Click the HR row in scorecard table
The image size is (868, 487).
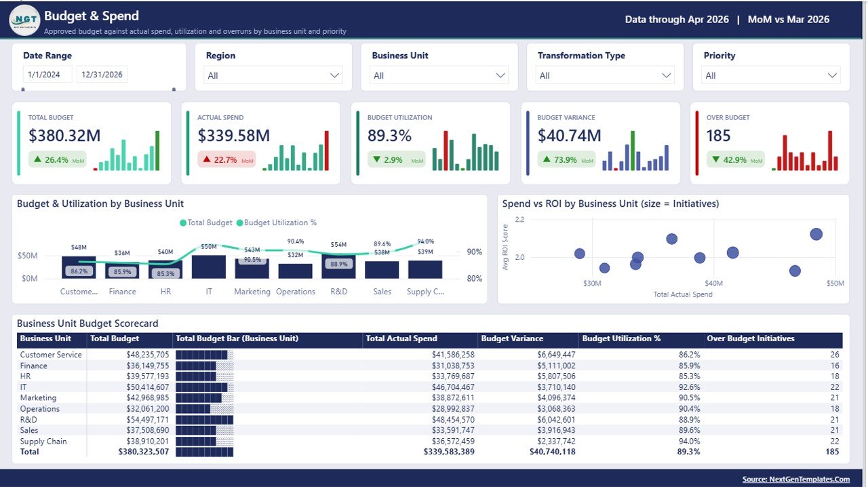click(430, 376)
